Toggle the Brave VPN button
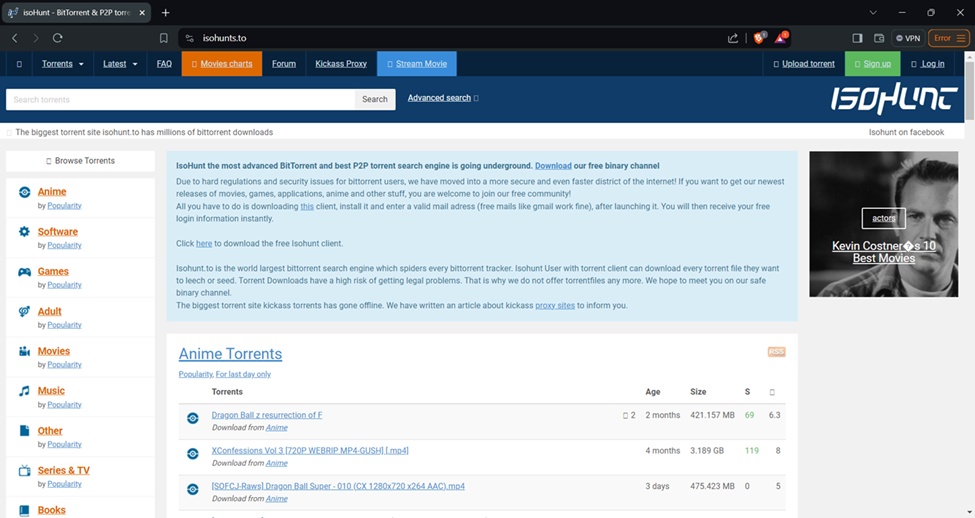This screenshot has height=518, width=975. tap(908, 38)
